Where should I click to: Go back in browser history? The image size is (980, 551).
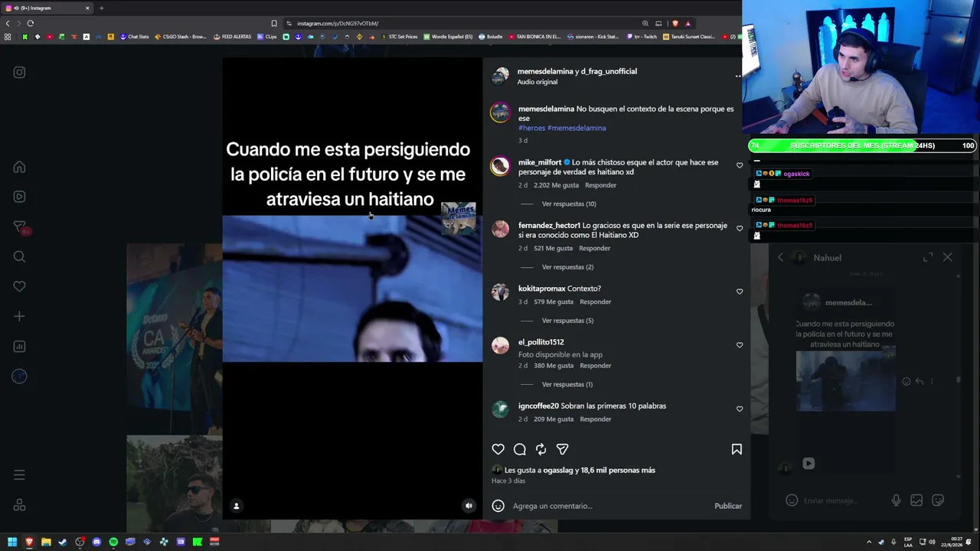8,23
